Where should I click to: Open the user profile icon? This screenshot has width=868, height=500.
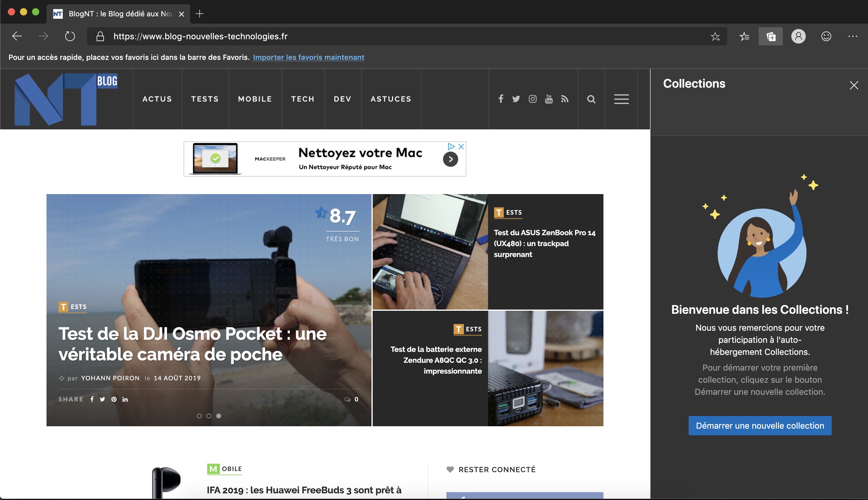tap(798, 36)
